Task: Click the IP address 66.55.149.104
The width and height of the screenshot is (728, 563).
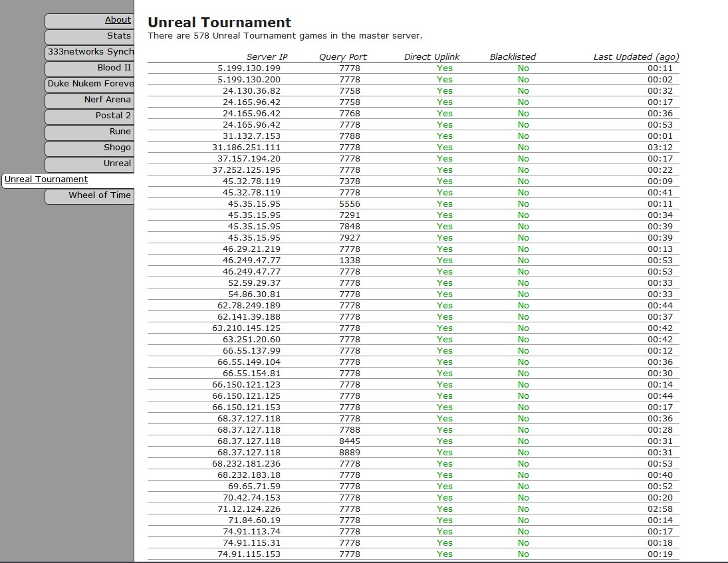Action: 249,362
